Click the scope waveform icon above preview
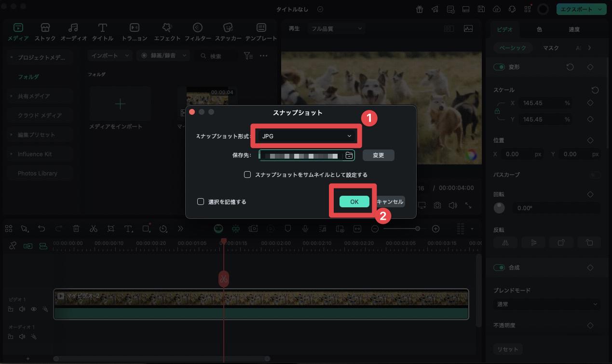 (468, 28)
